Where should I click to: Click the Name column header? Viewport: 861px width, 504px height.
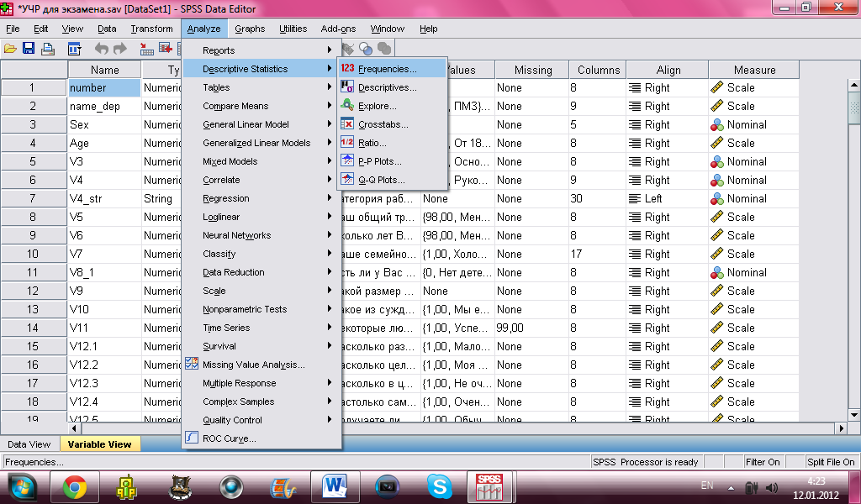[x=104, y=70]
